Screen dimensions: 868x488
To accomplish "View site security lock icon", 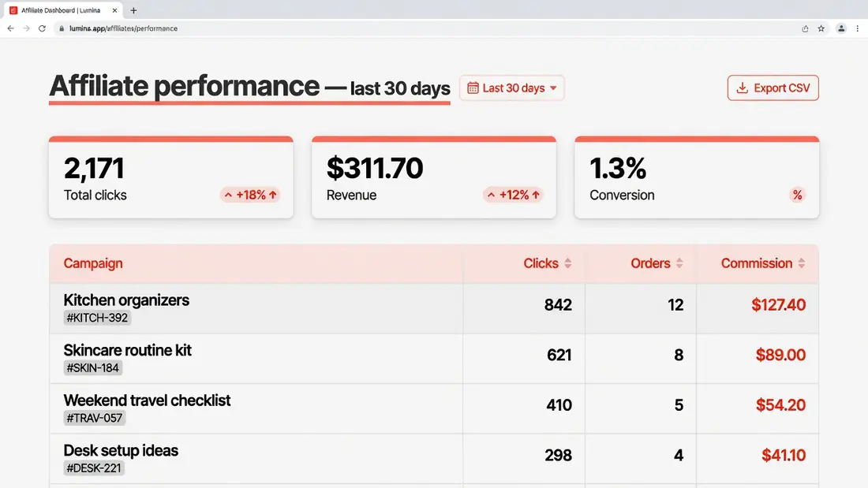I will (62, 28).
